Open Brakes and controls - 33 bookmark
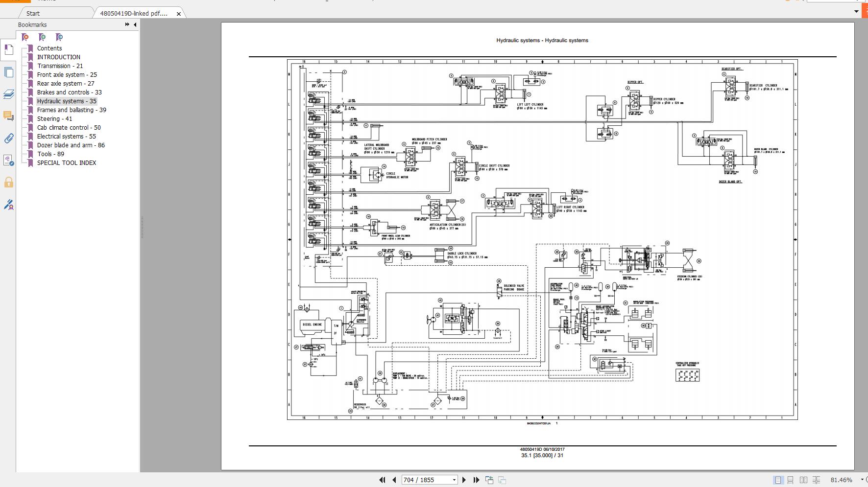This screenshot has height=487, width=868. [70, 92]
